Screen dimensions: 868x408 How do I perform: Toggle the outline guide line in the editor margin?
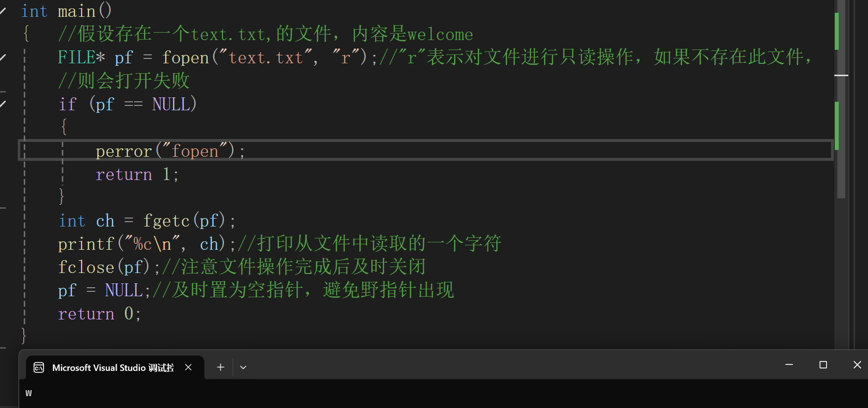click(24, 198)
